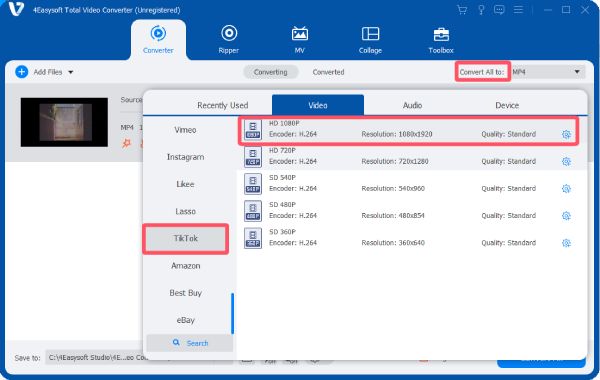Click the orange star edit icon under MP4
Screen dimensions: 600x380
point(126,144)
